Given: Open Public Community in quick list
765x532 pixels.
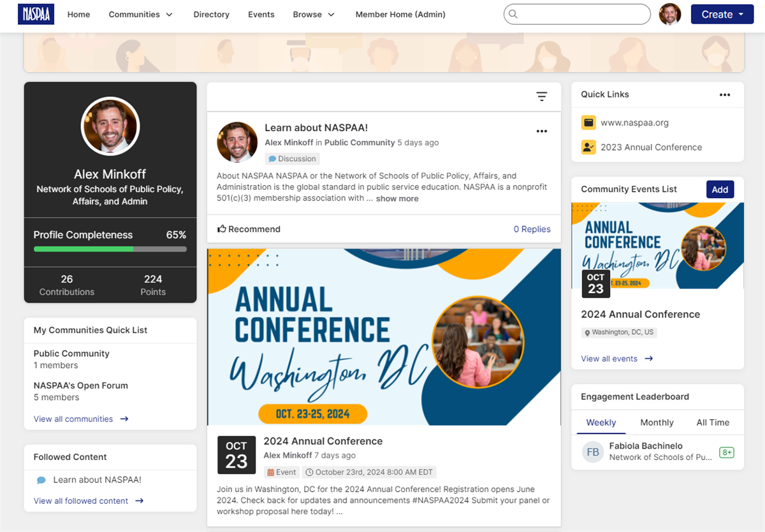Looking at the screenshot, I should coord(71,354).
